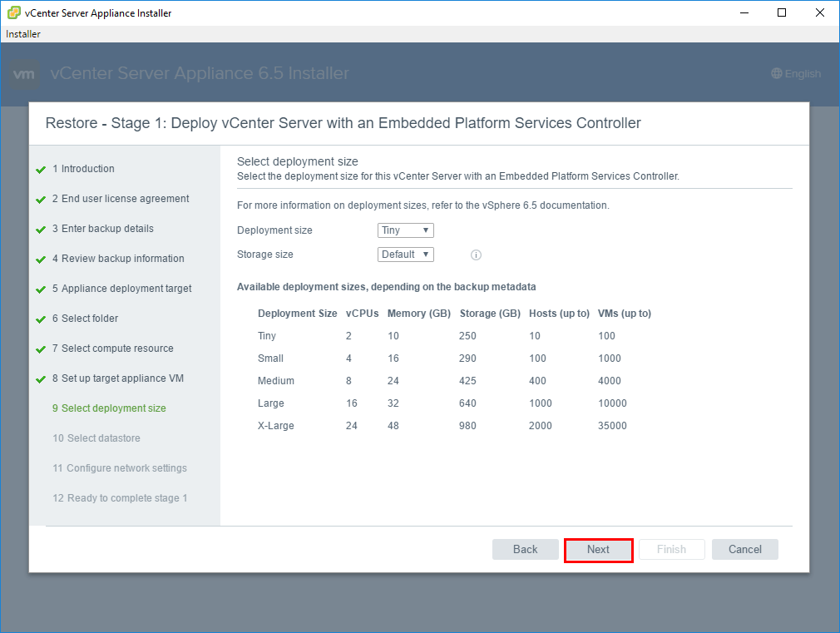
Task: Click the 1000 hosts value for Large
Action: pyautogui.click(x=541, y=403)
